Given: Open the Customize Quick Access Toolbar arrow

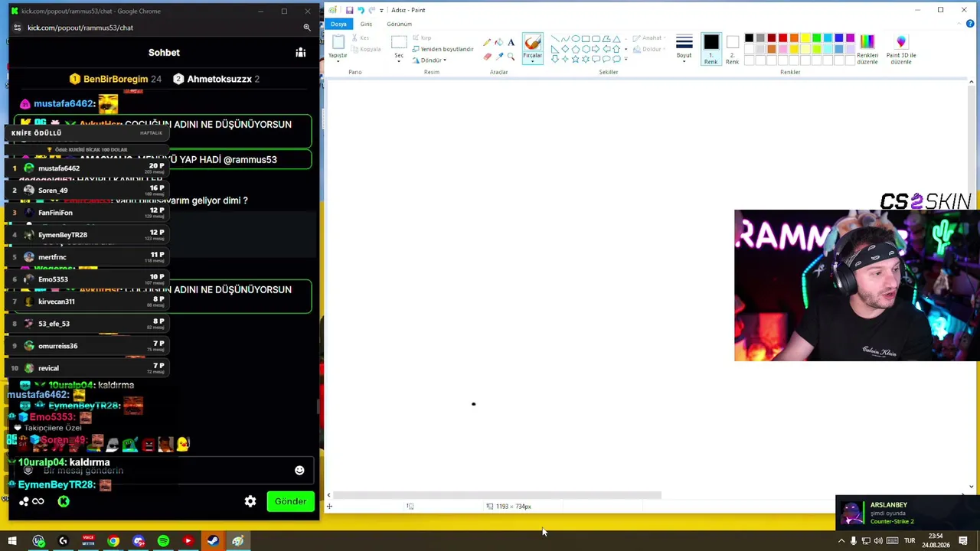Looking at the screenshot, I should point(381,10).
